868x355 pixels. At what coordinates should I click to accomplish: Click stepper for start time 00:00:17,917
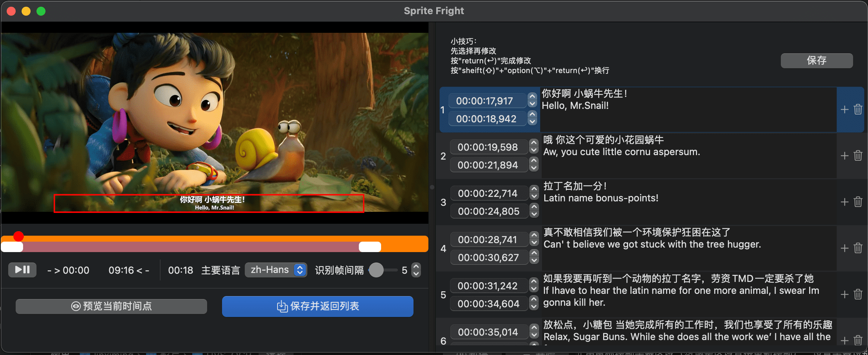[x=532, y=101]
